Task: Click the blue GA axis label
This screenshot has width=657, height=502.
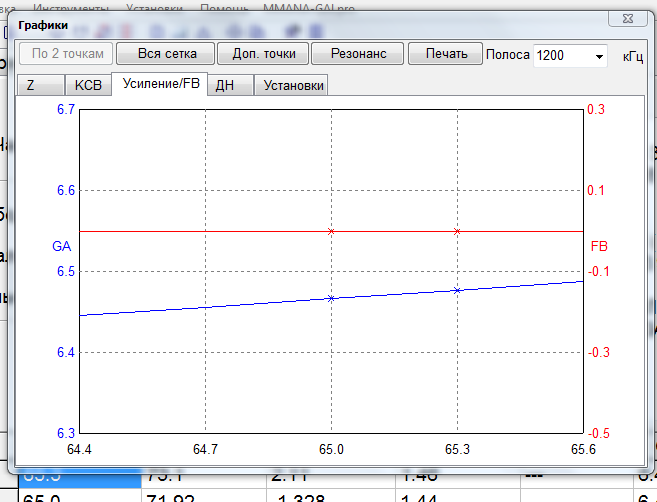Action: 62,246
